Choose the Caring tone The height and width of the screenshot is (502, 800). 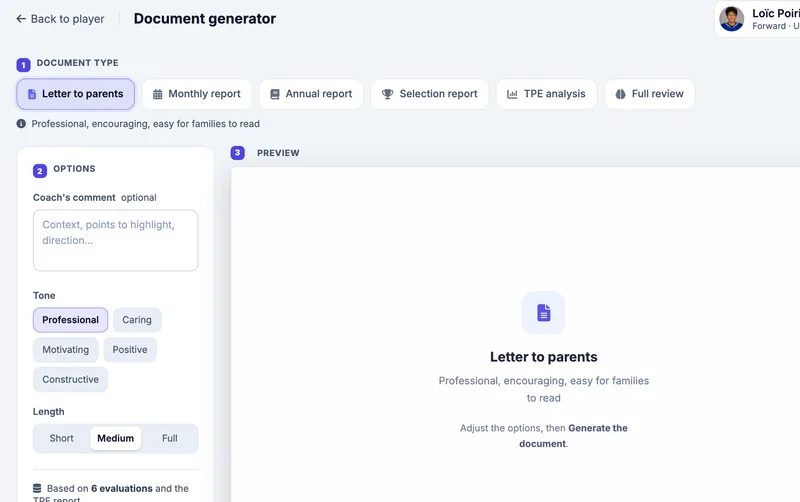click(x=137, y=320)
